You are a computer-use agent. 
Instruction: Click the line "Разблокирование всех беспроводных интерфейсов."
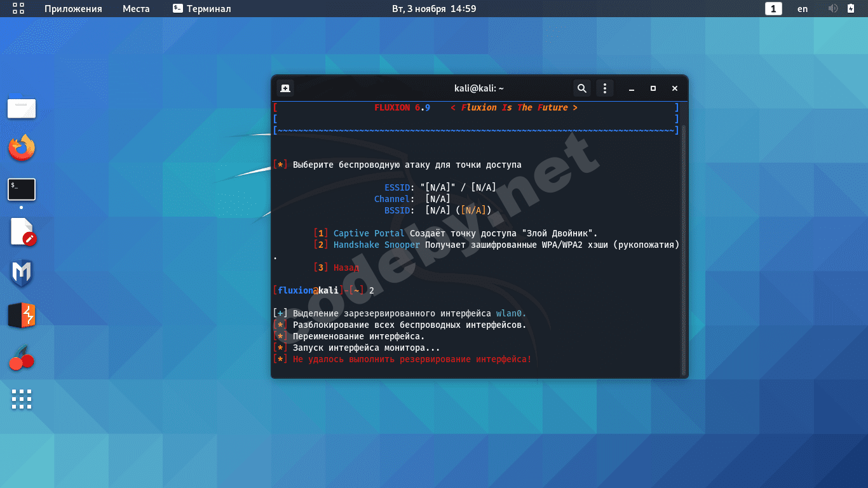(x=410, y=325)
